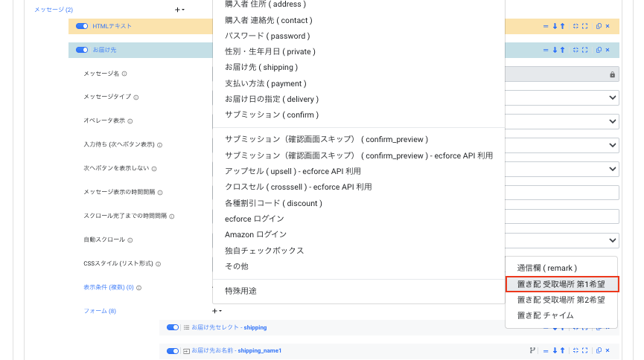Duplicate the HTMLテキスト message row

599,26
